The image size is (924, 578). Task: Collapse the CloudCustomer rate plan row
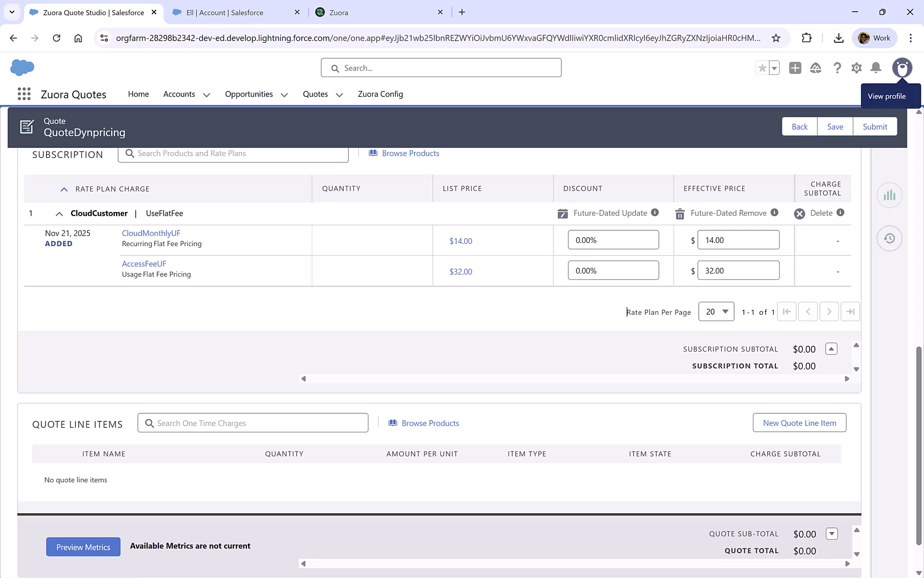pos(59,213)
